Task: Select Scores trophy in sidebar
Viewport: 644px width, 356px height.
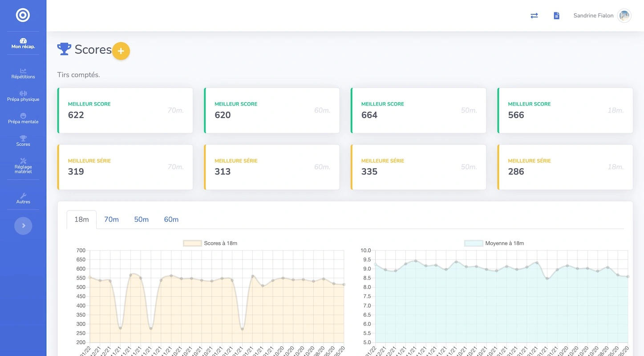Action: click(23, 141)
